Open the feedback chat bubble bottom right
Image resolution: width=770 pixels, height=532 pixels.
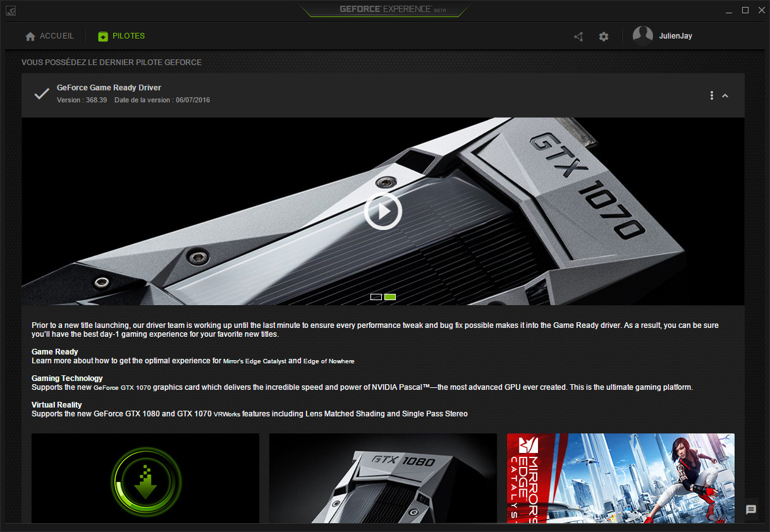[751, 510]
